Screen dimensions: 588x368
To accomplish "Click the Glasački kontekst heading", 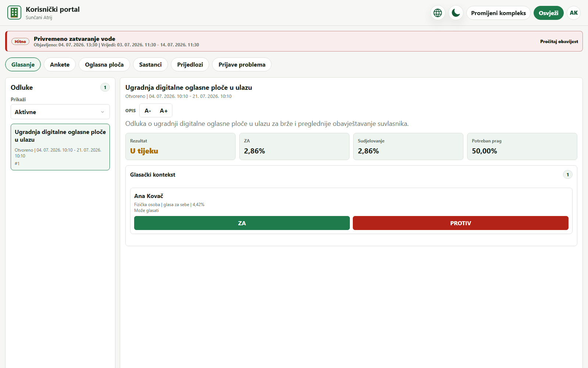I will coord(153,174).
